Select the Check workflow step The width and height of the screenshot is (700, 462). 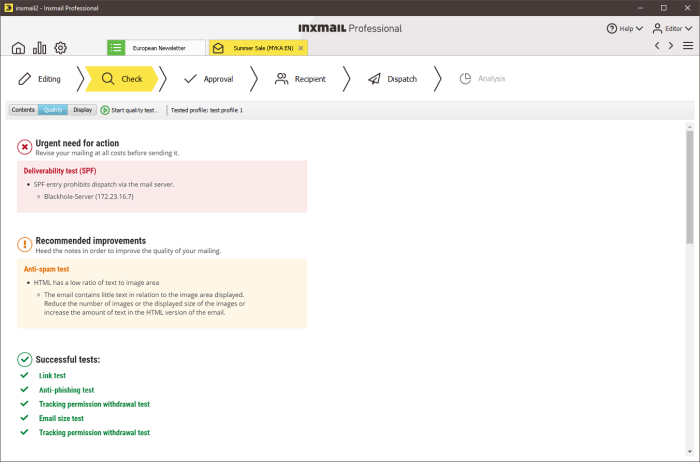point(121,79)
